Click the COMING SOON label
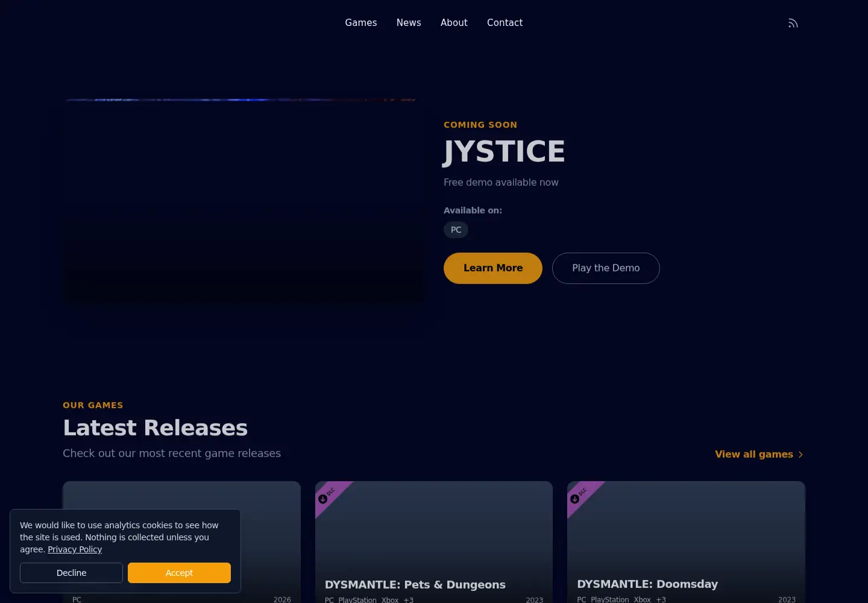868x603 pixels. coord(480,125)
